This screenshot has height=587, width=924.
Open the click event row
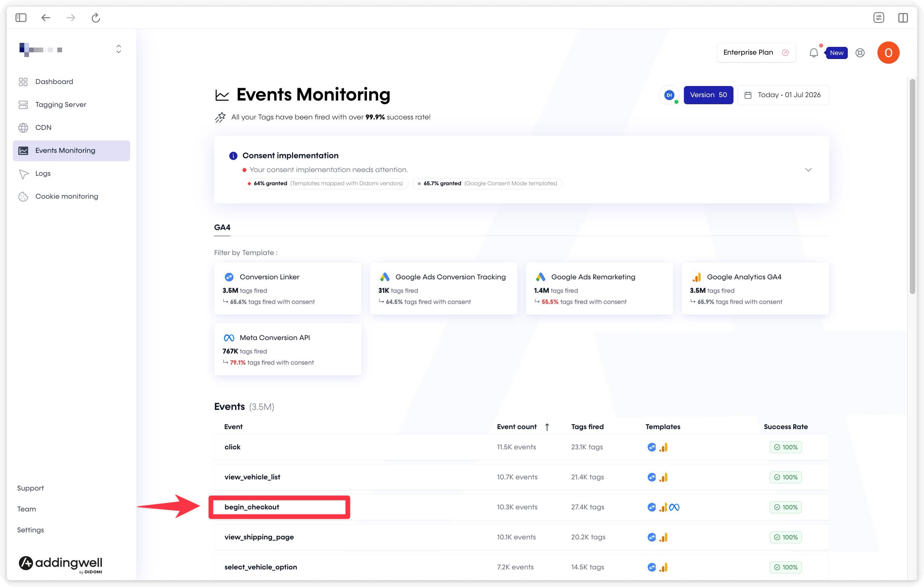tap(521, 447)
